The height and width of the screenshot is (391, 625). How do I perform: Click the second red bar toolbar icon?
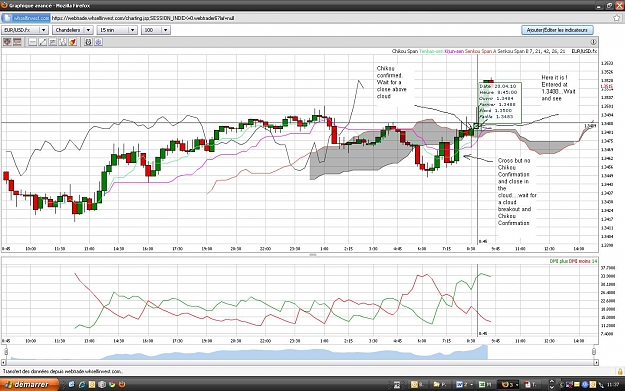pos(17,42)
